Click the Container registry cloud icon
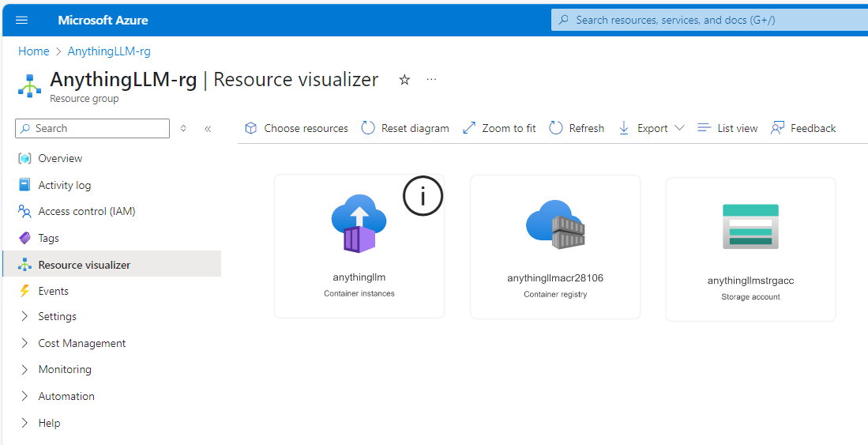The image size is (868, 445). point(555,224)
